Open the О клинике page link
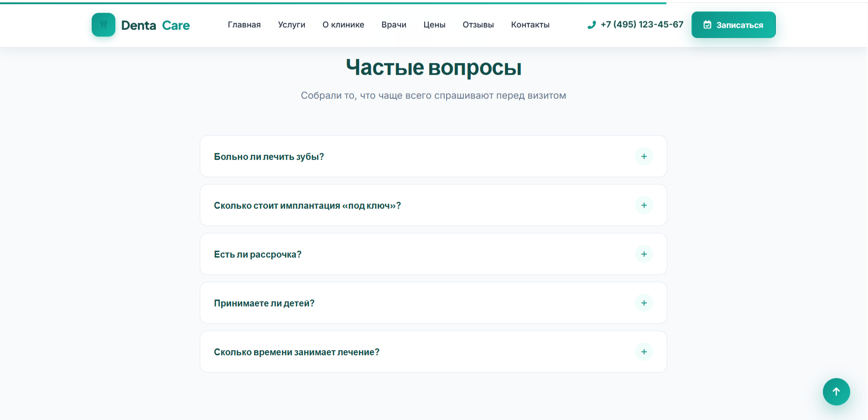The image size is (868, 420). tap(343, 25)
